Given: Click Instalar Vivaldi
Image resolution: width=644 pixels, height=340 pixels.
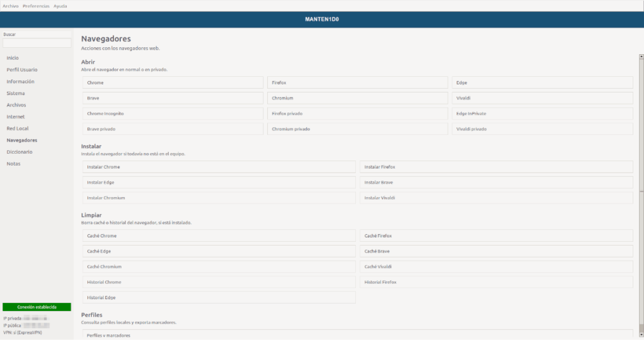Looking at the screenshot, I should click(496, 198).
